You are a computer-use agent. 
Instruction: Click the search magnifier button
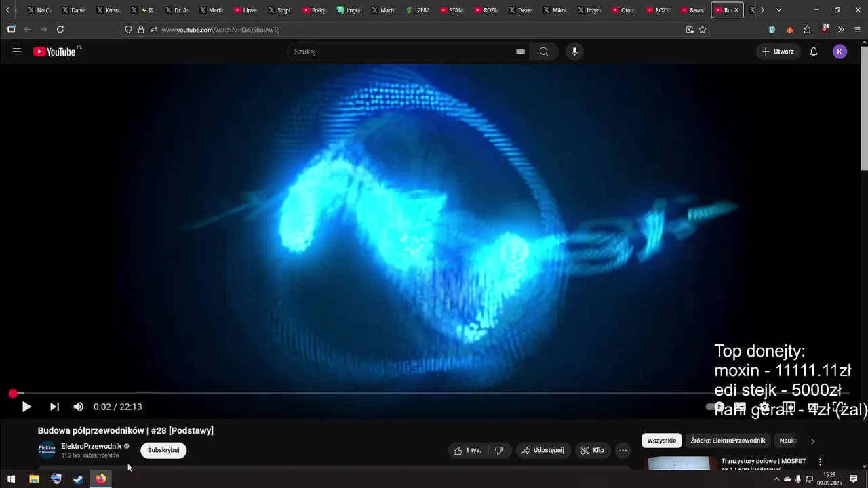click(x=544, y=52)
